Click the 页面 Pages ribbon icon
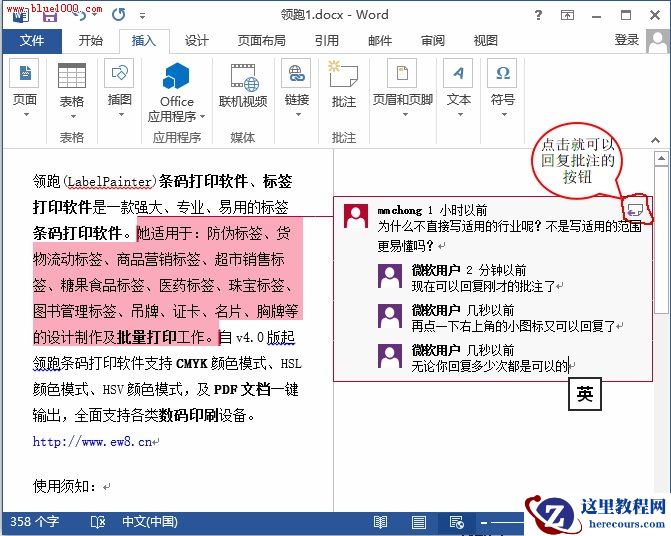 pos(24,73)
